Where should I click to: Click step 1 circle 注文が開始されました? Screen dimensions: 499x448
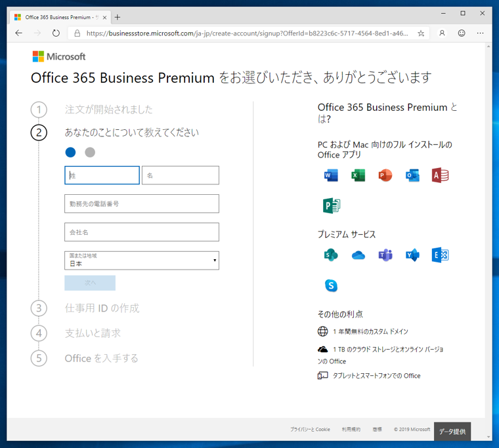point(39,110)
